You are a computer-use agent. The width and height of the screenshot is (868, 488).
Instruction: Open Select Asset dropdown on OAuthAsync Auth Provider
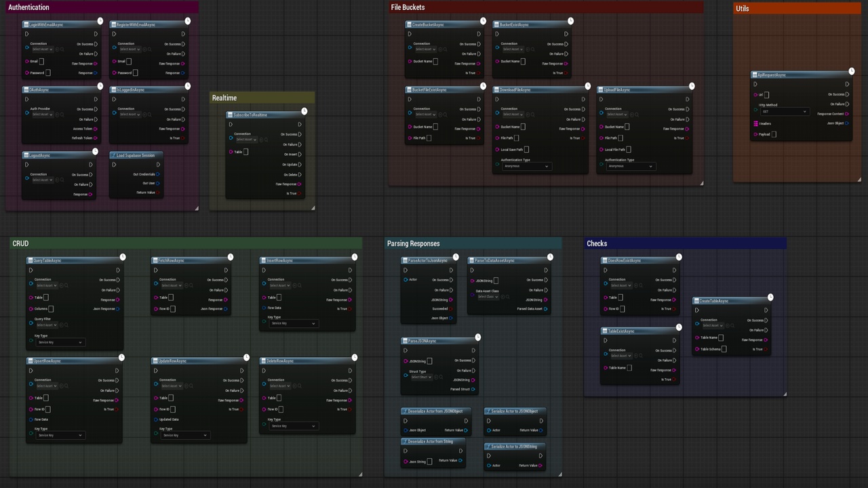(42, 115)
